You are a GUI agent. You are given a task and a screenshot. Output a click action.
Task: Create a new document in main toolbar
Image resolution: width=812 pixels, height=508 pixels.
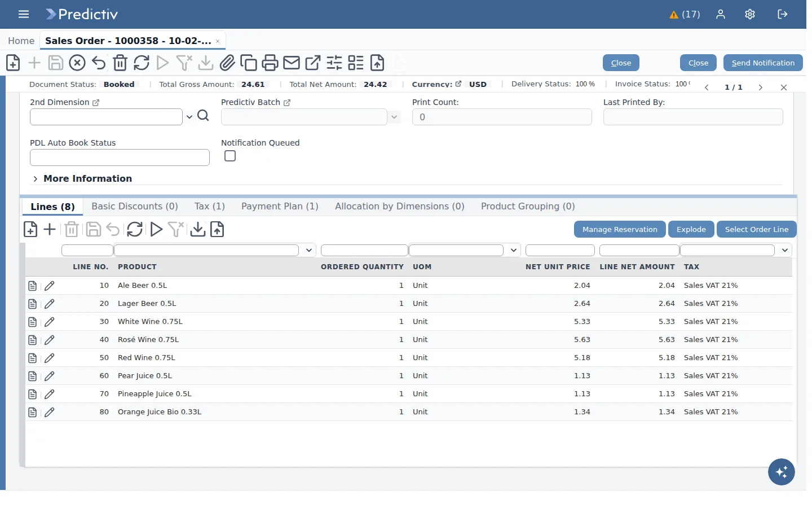point(13,63)
